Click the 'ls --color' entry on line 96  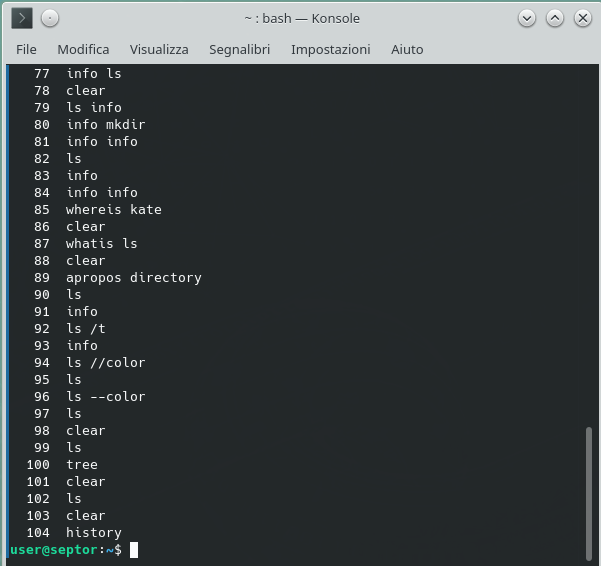pos(106,397)
